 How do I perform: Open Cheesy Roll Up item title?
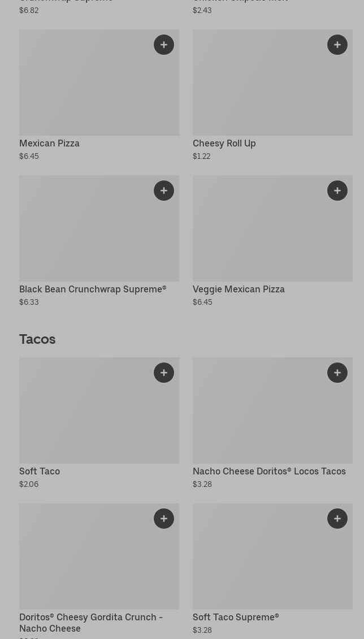point(224,144)
